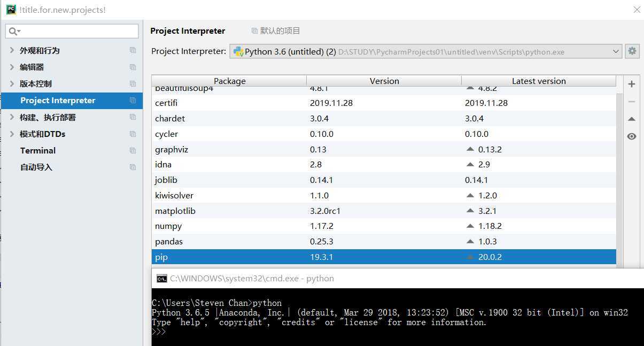644x346 pixels.
Task: Select the certifi package row
Action: 384,103
